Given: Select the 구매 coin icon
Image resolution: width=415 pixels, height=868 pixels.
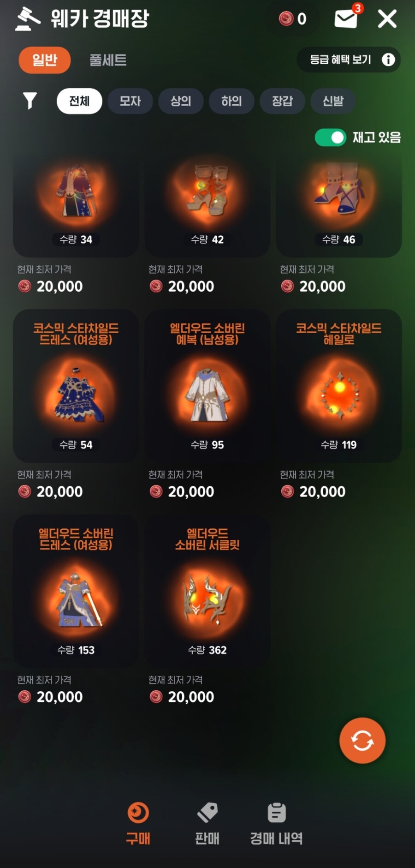Looking at the screenshot, I should click(138, 813).
